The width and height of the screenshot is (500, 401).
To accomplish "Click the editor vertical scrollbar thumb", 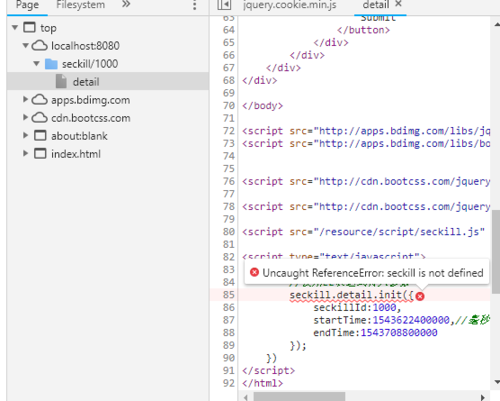I will [496, 252].
